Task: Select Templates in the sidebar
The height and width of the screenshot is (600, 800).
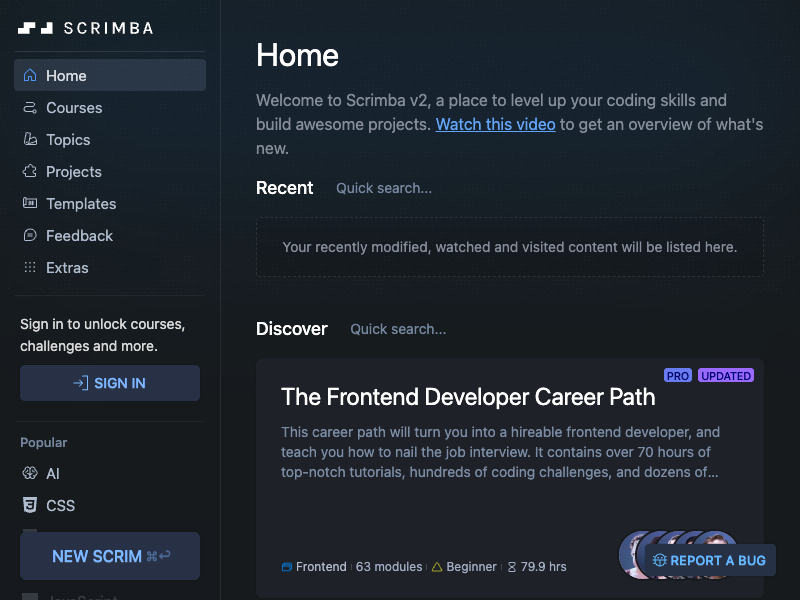Action: click(x=110, y=204)
